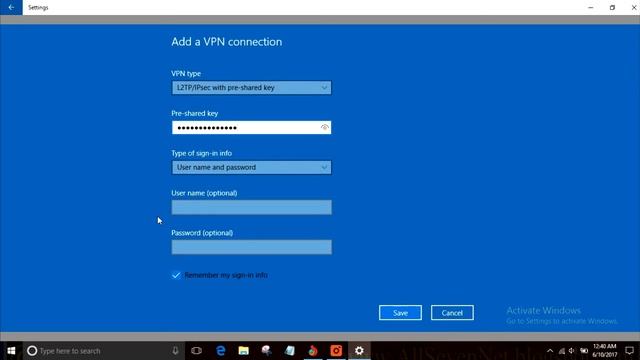Save the VPN connection
The height and width of the screenshot is (360, 640).
[400, 313]
